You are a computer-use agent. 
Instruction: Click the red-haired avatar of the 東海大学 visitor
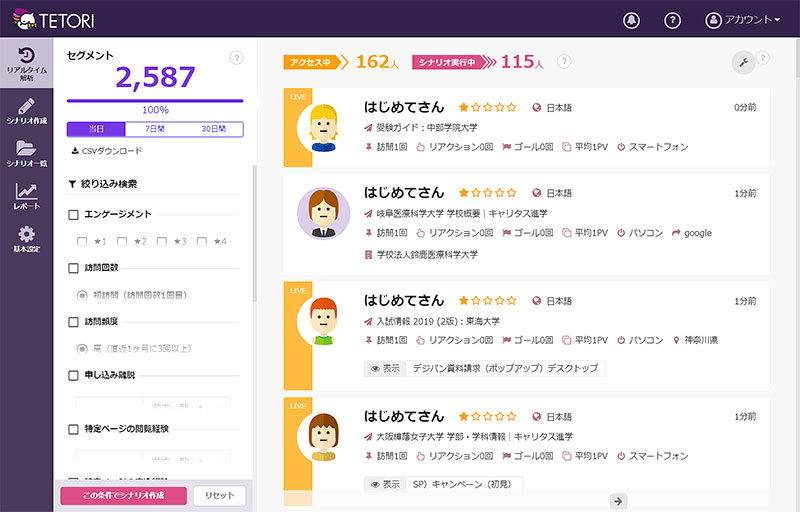click(x=323, y=321)
